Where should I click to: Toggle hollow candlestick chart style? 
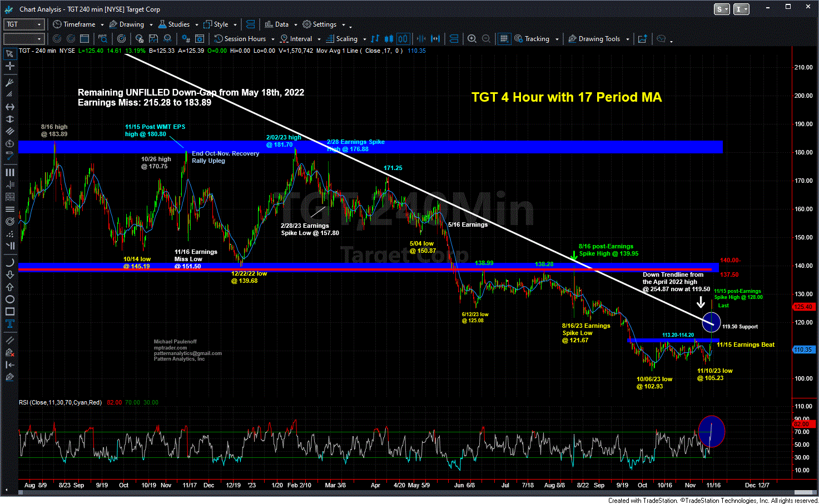click(403, 38)
